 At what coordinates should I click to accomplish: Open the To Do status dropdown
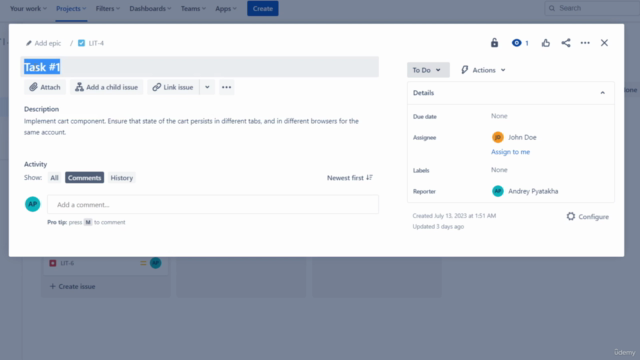[x=428, y=70]
